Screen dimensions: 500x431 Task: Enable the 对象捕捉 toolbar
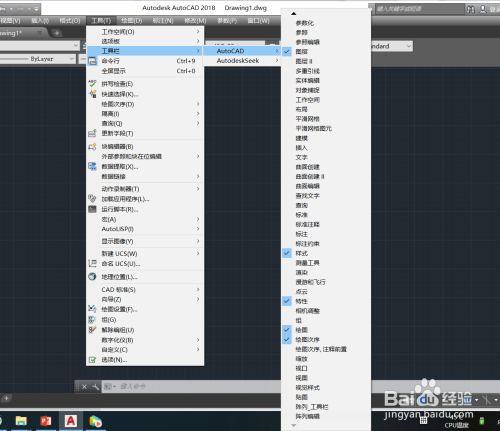click(326, 90)
